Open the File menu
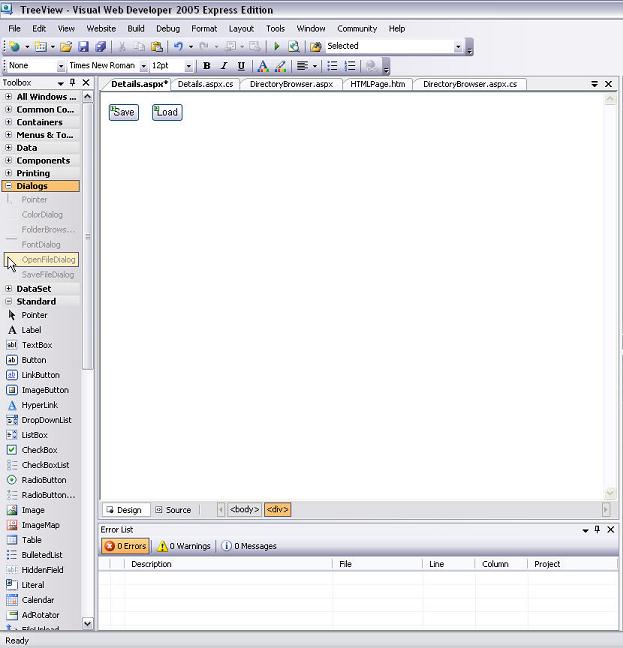623x648 pixels. (14, 29)
